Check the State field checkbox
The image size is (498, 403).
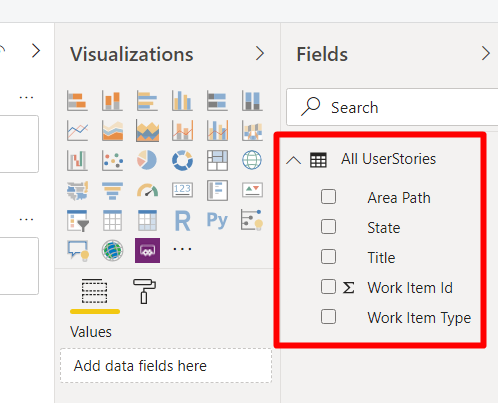(x=328, y=227)
